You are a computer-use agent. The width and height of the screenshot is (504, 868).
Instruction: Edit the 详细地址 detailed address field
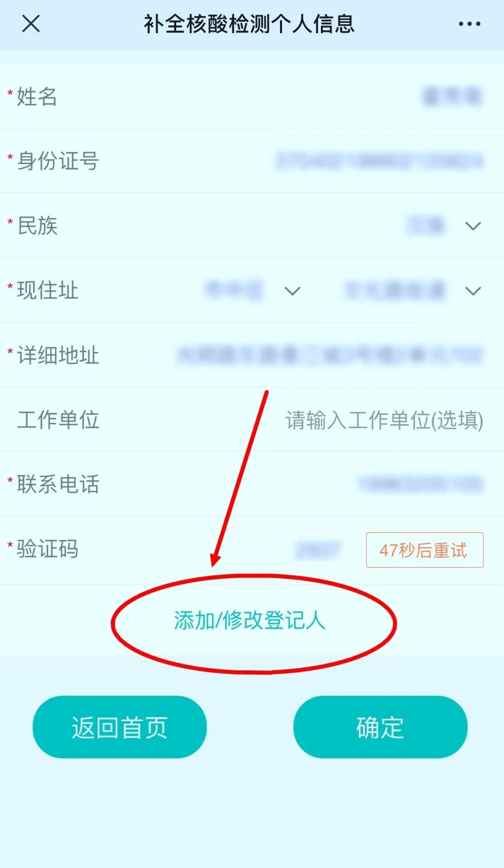tap(330, 355)
